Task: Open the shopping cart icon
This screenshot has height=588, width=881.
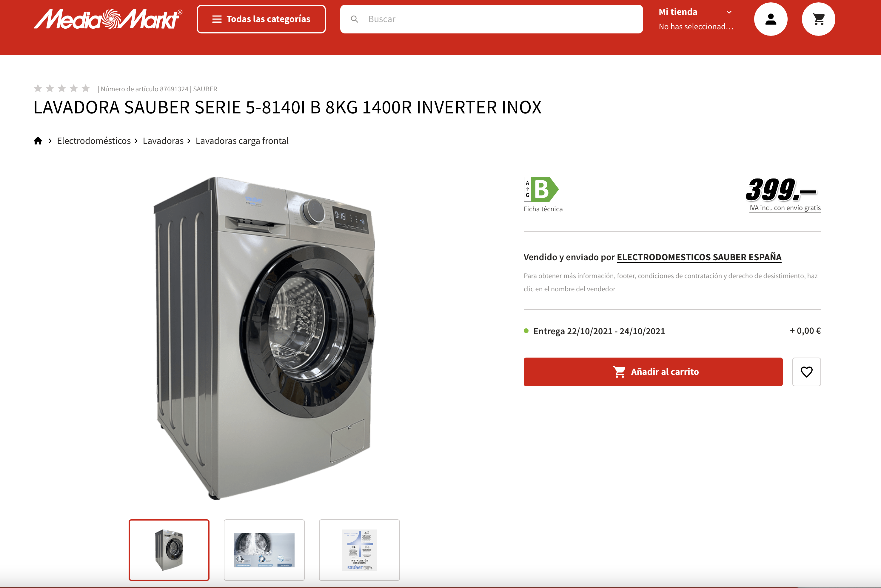Action: pos(818,19)
